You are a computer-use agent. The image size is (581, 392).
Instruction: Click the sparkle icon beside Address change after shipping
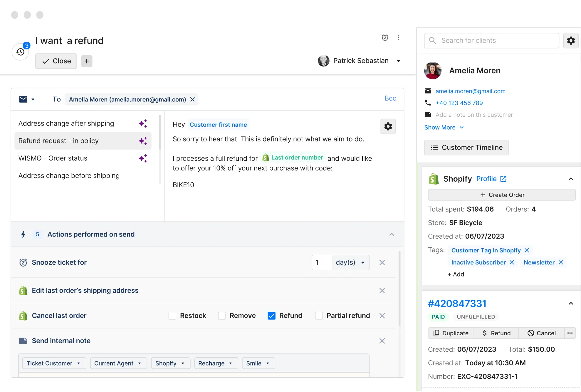coord(143,123)
